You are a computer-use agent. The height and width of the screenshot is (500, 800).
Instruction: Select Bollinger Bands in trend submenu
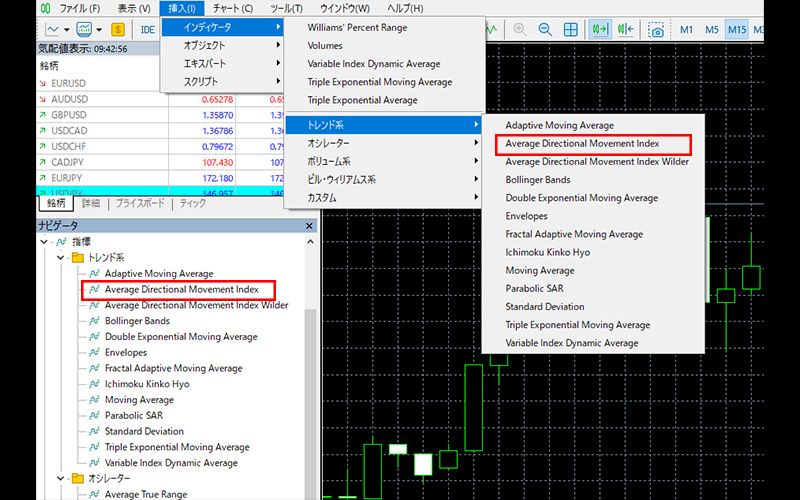(x=538, y=180)
